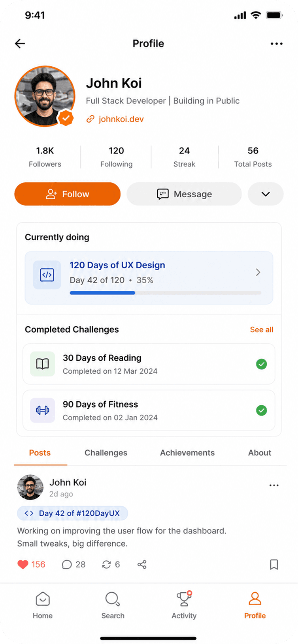Click the UX Design progress bar
The image size is (298, 644).
(x=165, y=293)
